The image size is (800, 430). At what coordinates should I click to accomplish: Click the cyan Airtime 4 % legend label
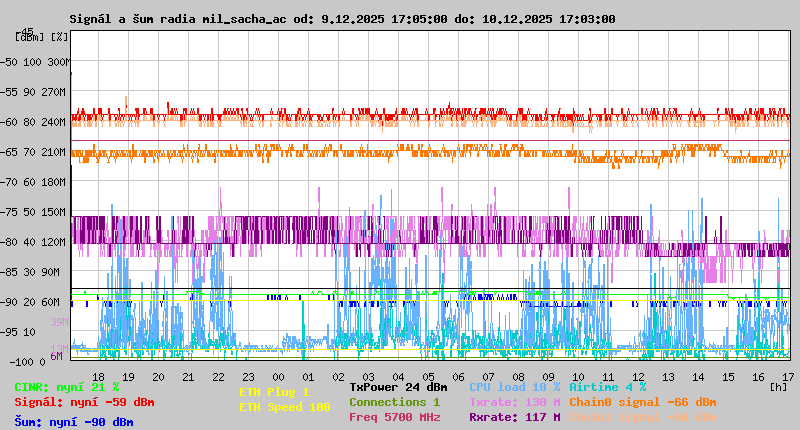click(x=607, y=387)
